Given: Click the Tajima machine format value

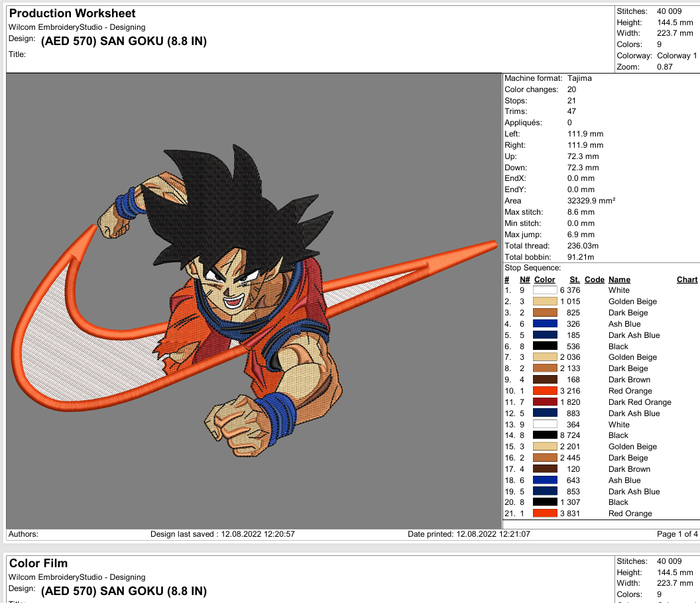Looking at the screenshot, I should [x=579, y=78].
